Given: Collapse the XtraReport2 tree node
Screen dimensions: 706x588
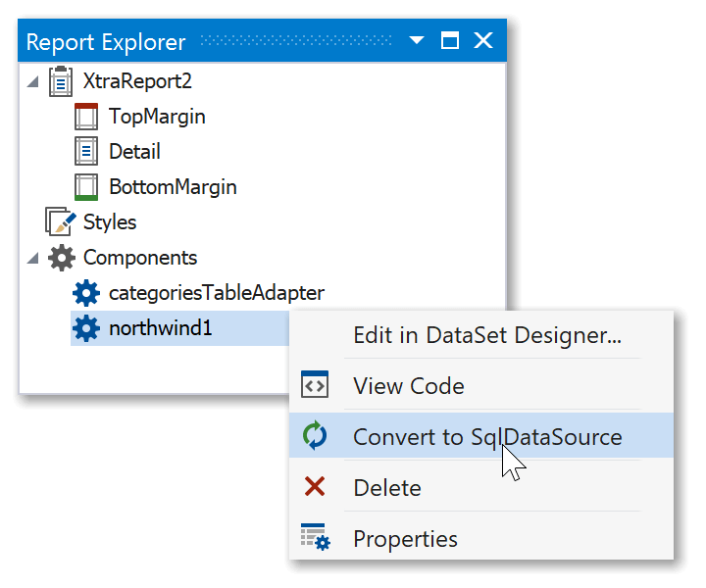Looking at the screenshot, I should click(x=33, y=82).
